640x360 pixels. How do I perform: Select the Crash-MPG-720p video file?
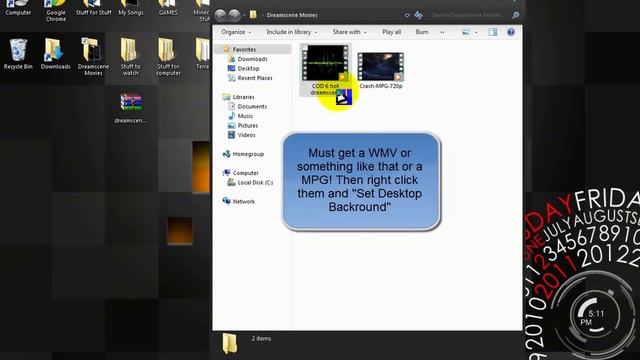381,71
